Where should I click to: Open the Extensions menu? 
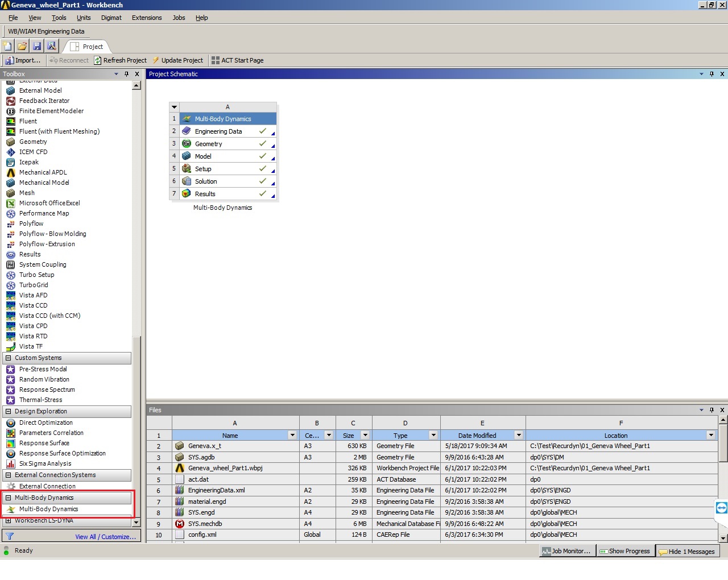pos(147,18)
